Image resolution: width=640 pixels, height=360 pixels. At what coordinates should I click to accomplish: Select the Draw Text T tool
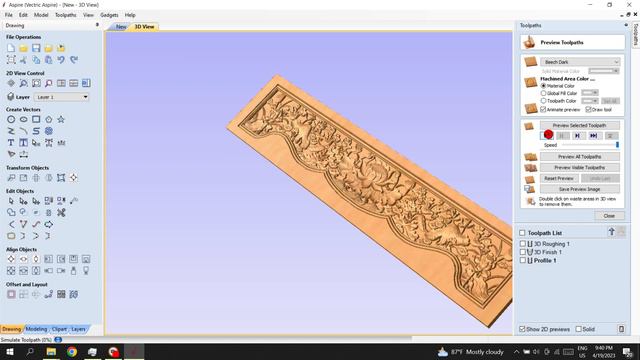click(11, 143)
